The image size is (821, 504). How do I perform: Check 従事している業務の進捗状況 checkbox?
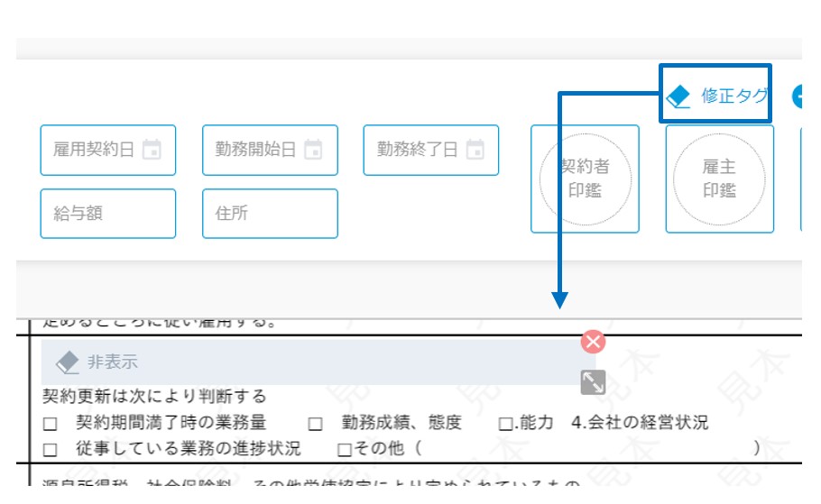pos(50,450)
